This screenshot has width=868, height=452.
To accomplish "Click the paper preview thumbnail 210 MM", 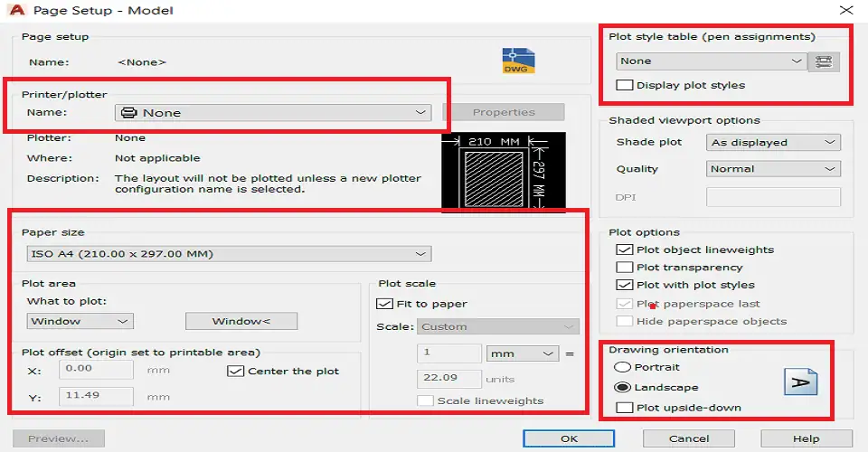I will (504, 172).
